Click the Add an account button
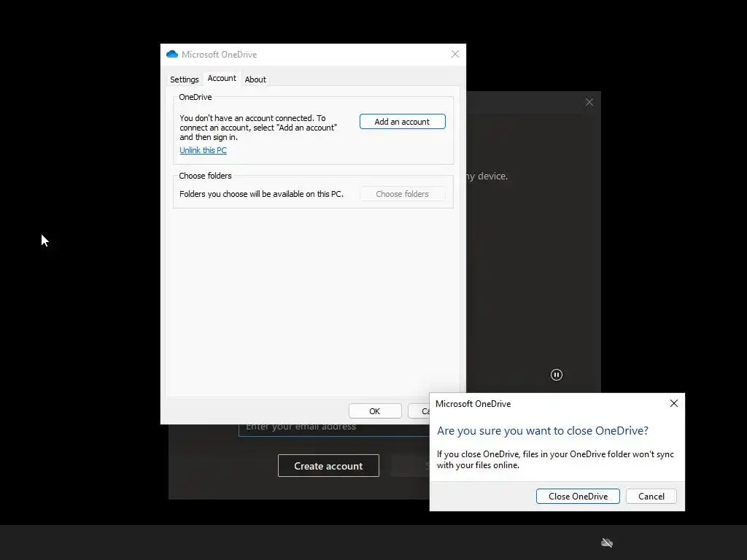 coord(402,122)
